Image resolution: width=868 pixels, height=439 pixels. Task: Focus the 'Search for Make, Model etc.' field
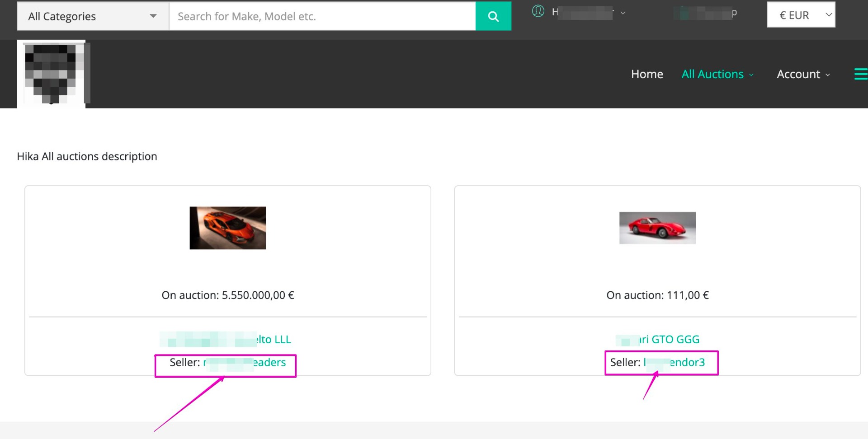[x=322, y=17]
